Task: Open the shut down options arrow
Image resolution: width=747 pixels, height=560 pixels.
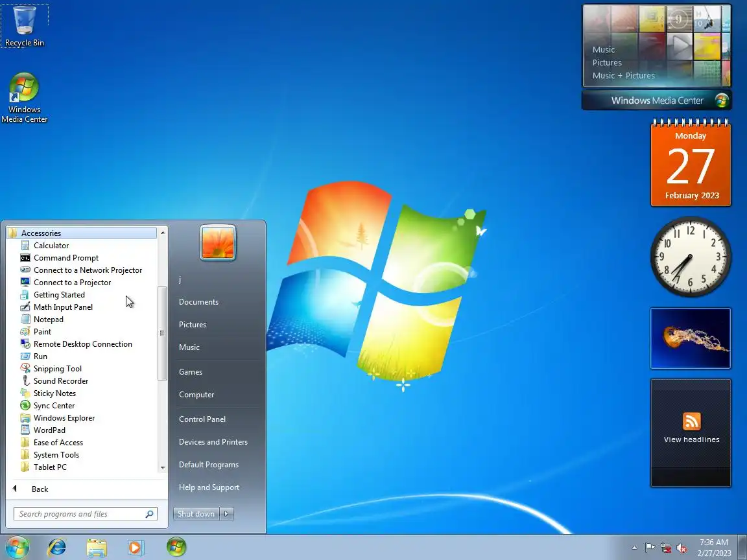Action: coord(227,514)
